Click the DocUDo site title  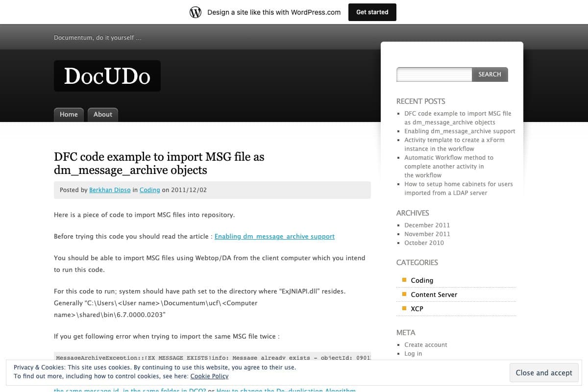point(107,75)
